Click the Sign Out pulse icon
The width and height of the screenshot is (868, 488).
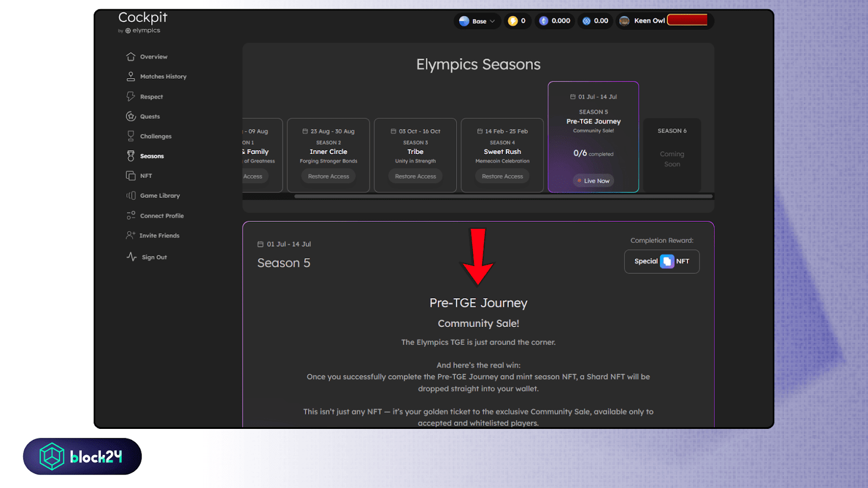click(131, 256)
